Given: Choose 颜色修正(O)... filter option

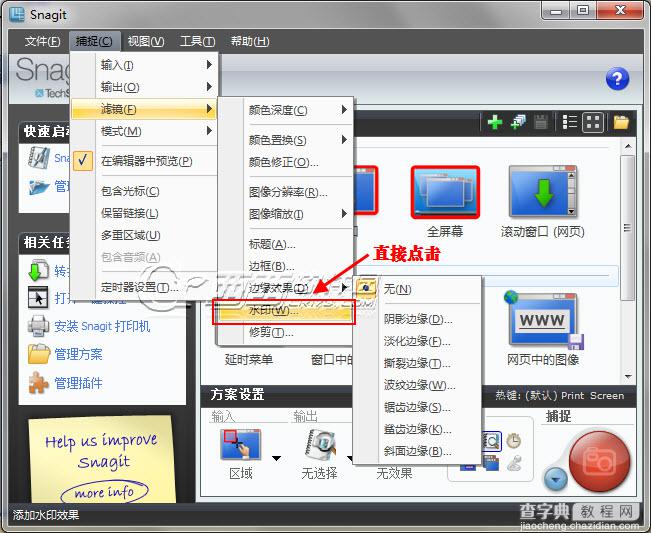Looking at the screenshot, I should pos(286,162).
